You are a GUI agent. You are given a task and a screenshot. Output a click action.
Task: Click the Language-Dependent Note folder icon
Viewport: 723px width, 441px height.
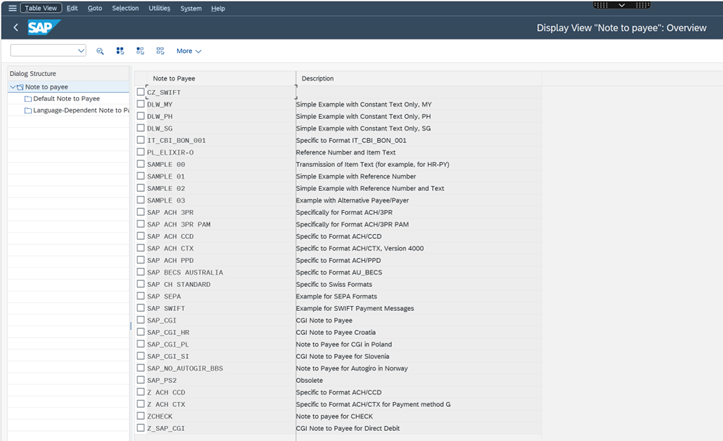pyautogui.click(x=28, y=111)
